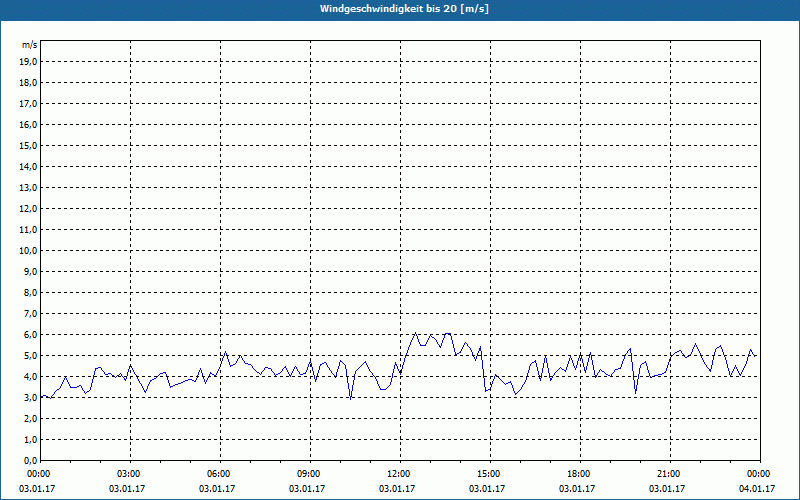Click the 0,0 y-axis label
The image size is (800, 500).
coord(31,460)
